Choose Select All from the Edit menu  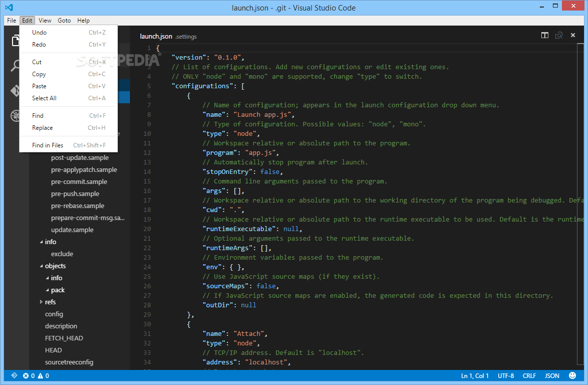[x=69, y=98]
